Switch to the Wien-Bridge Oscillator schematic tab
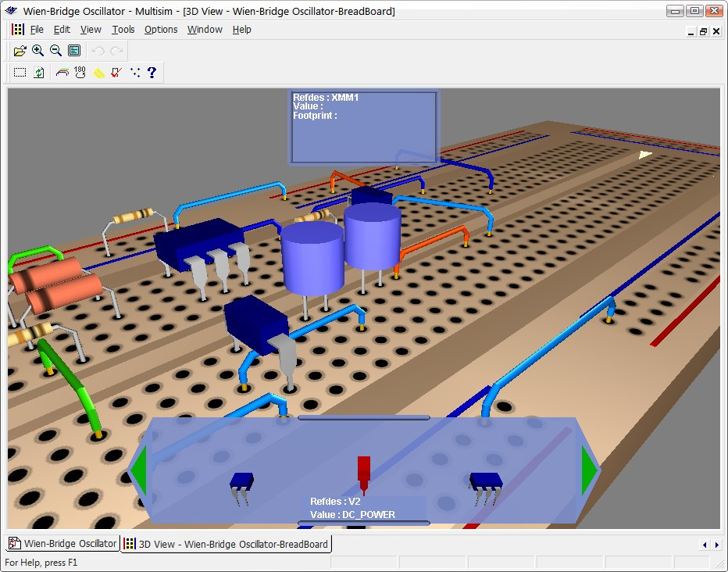The width and height of the screenshot is (728, 572). click(x=62, y=543)
